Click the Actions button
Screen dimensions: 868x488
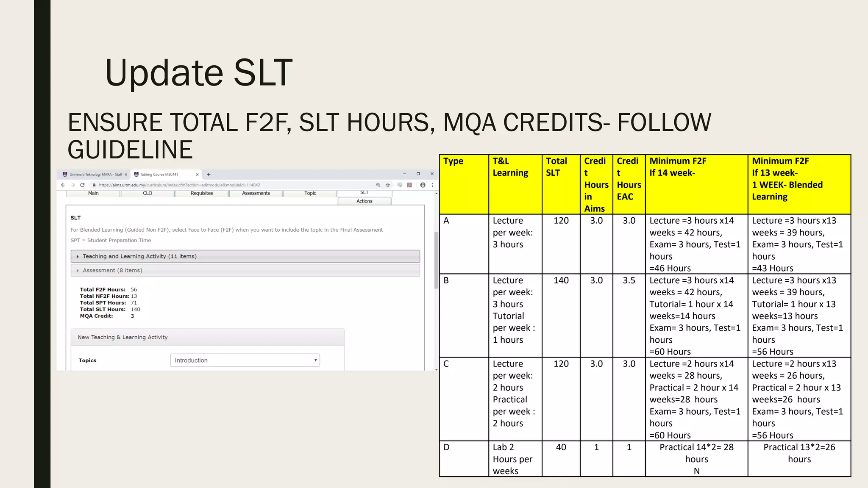(x=364, y=201)
